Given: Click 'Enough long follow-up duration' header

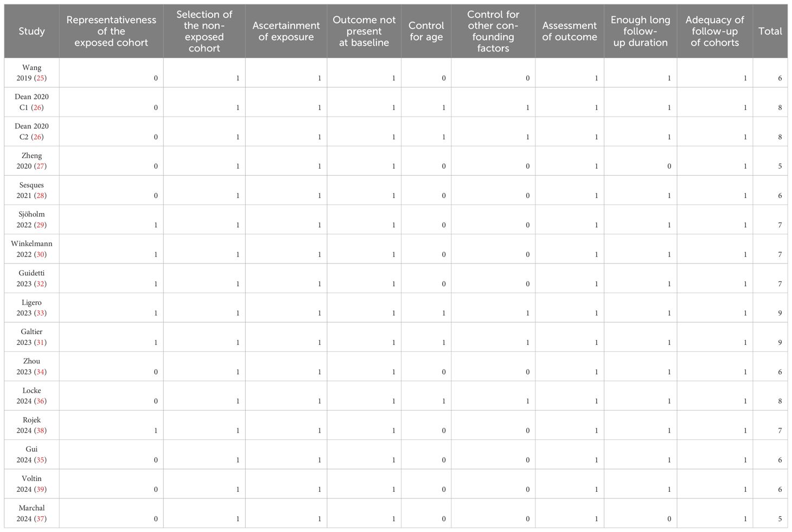Looking at the screenshot, I should pos(640,31).
